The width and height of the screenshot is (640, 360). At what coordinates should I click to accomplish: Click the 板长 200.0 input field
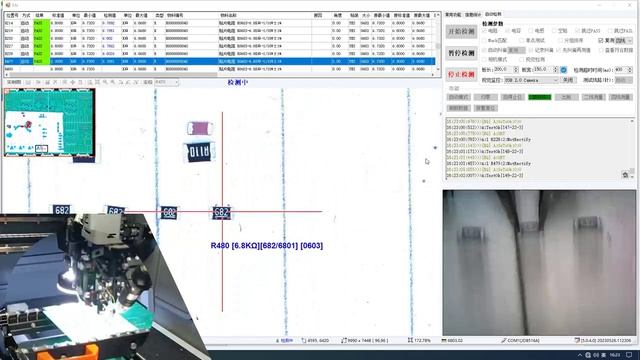tap(503, 70)
